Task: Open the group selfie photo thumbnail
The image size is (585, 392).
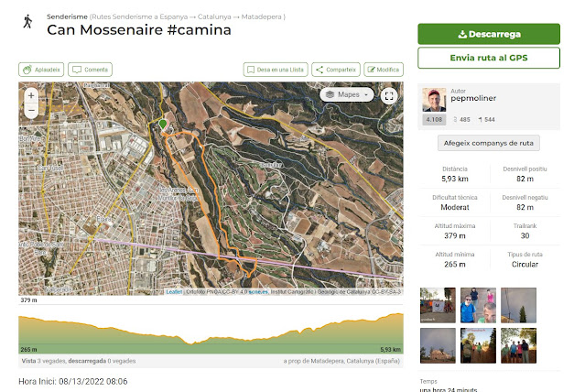Action: point(478,305)
